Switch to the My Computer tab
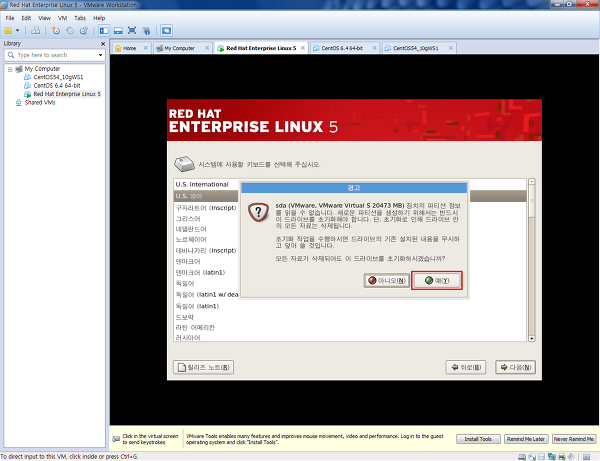600x461 pixels. tap(179, 48)
